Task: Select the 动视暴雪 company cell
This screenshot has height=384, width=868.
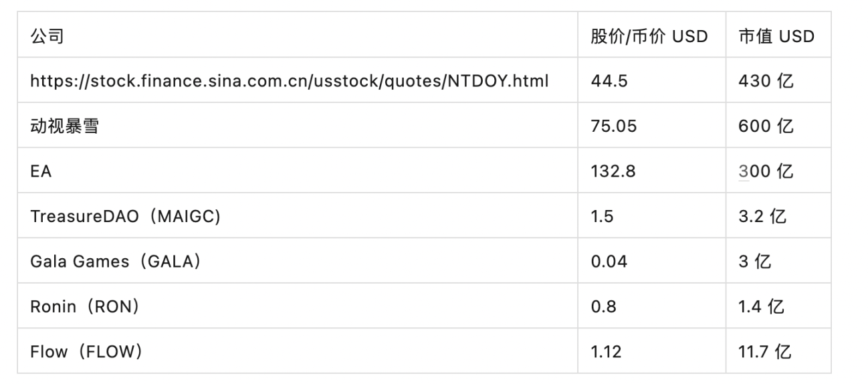Action: pos(64,126)
